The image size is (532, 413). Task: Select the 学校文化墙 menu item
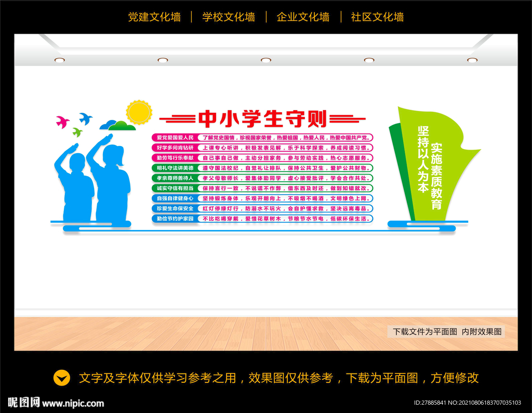(x=229, y=17)
